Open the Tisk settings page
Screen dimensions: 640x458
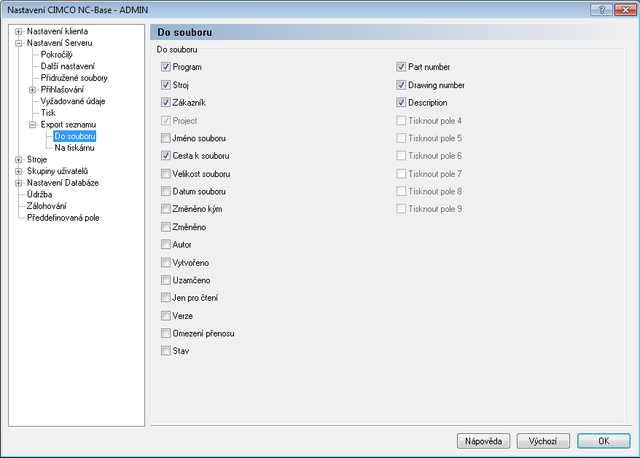(x=48, y=113)
